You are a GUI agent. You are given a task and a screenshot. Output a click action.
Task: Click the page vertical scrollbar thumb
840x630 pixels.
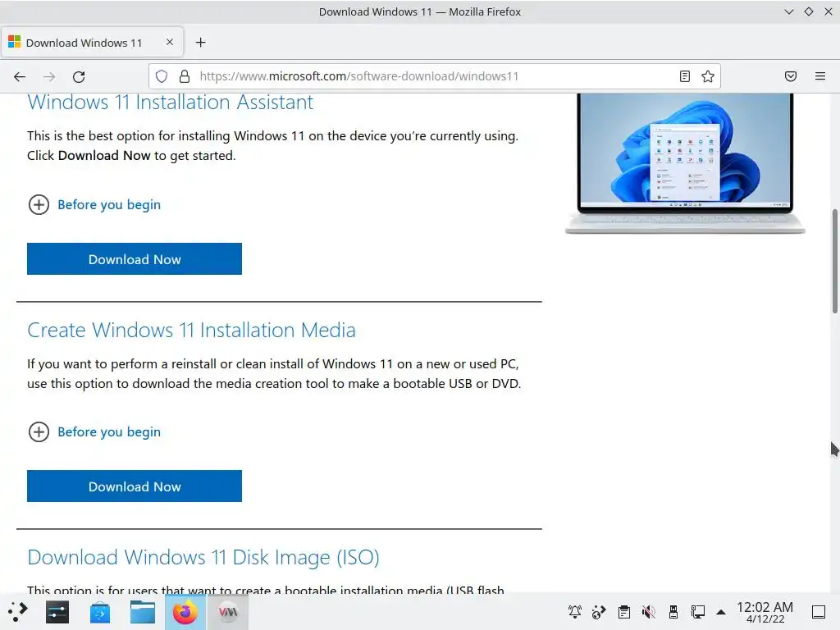(834, 262)
